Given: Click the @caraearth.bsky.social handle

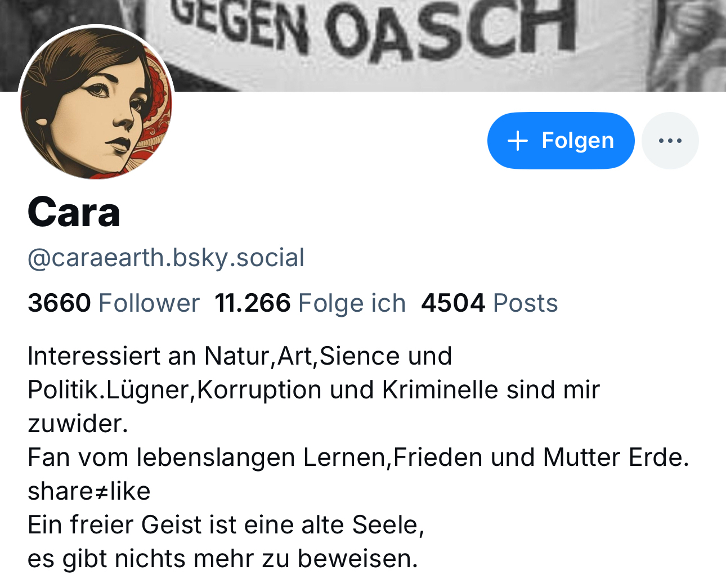Looking at the screenshot, I should 166,258.
